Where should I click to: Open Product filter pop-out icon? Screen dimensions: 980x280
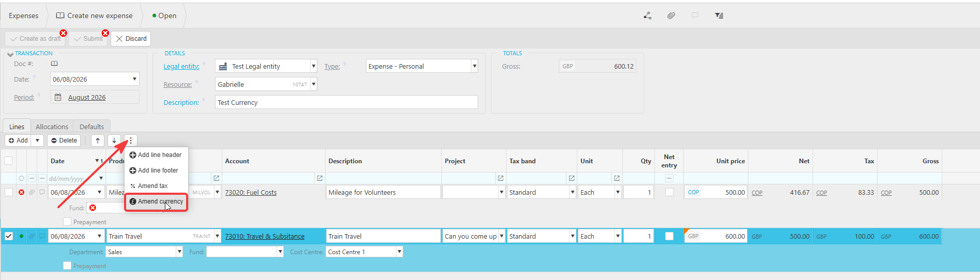216,178
